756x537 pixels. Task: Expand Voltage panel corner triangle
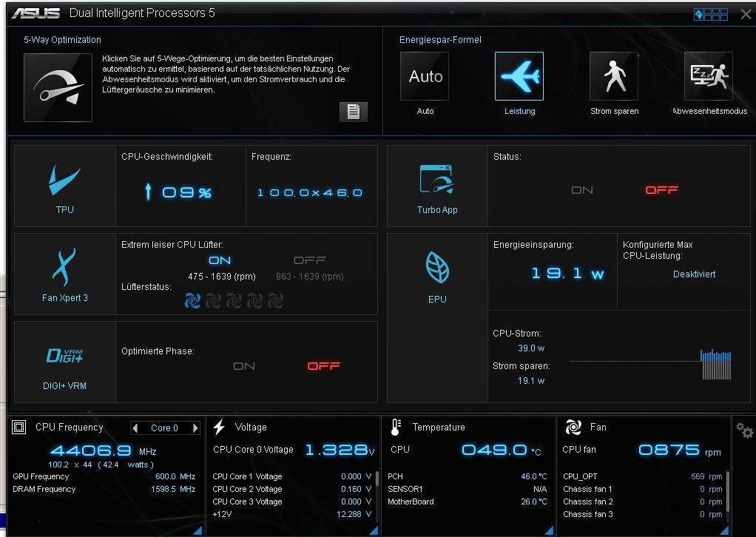point(374,530)
